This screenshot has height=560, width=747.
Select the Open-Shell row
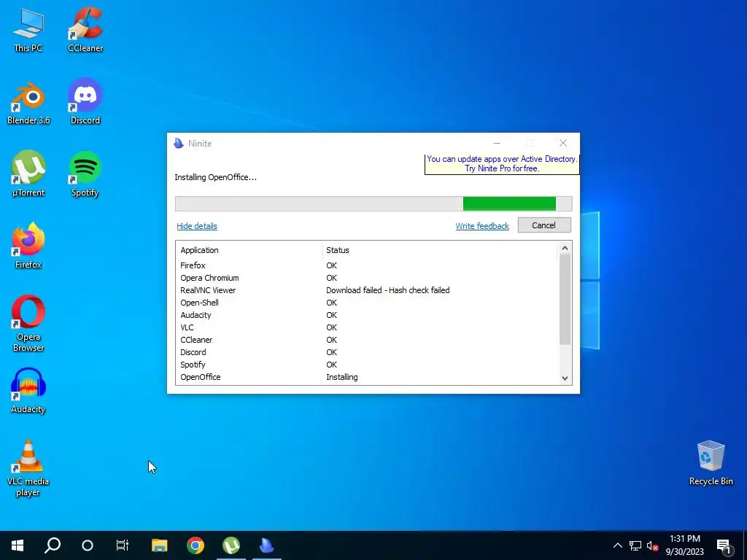tap(367, 303)
